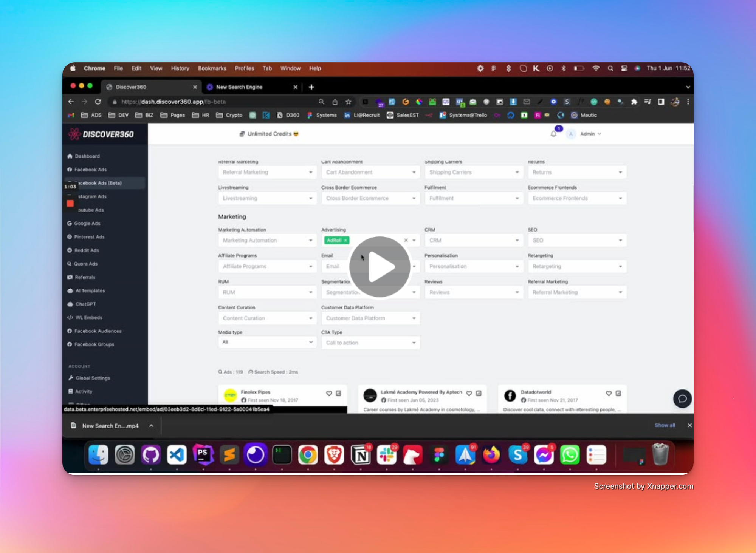
Task: Expand the CRM dropdown
Action: point(473,240)
